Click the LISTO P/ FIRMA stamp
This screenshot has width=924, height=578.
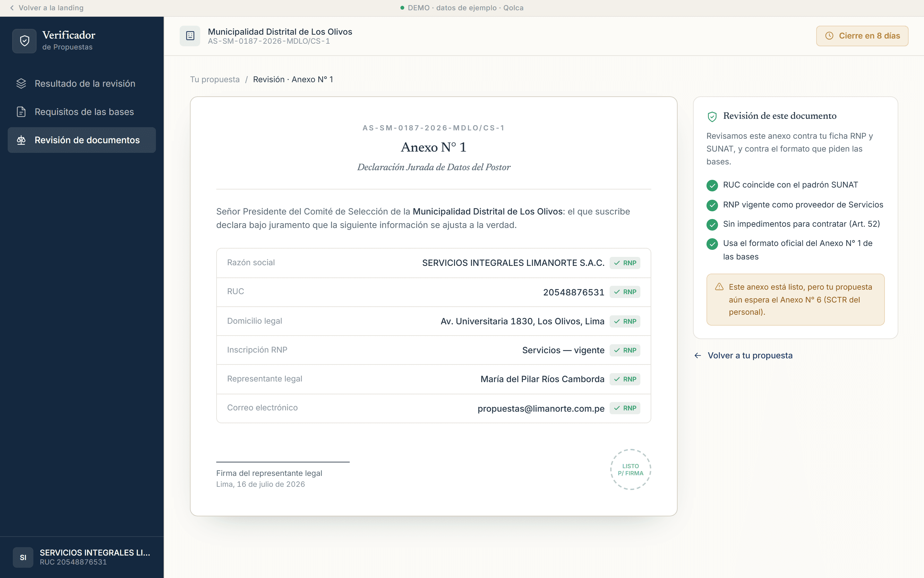(x=631, y=469)
